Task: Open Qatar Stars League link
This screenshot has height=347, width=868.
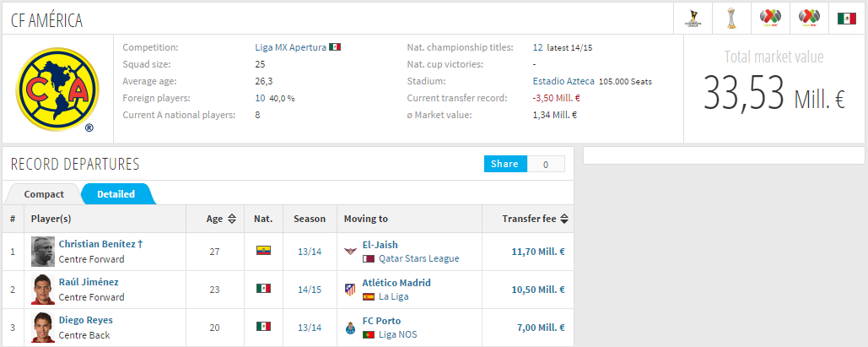Action: tap(419, 259)
